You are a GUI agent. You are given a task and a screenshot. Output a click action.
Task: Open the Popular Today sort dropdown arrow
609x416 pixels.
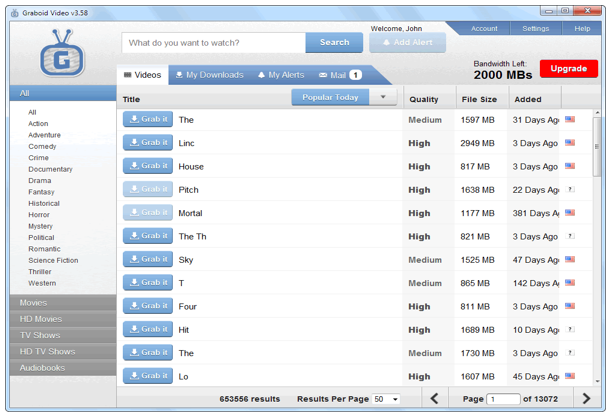pyautogui.click(x=384, y=98)
